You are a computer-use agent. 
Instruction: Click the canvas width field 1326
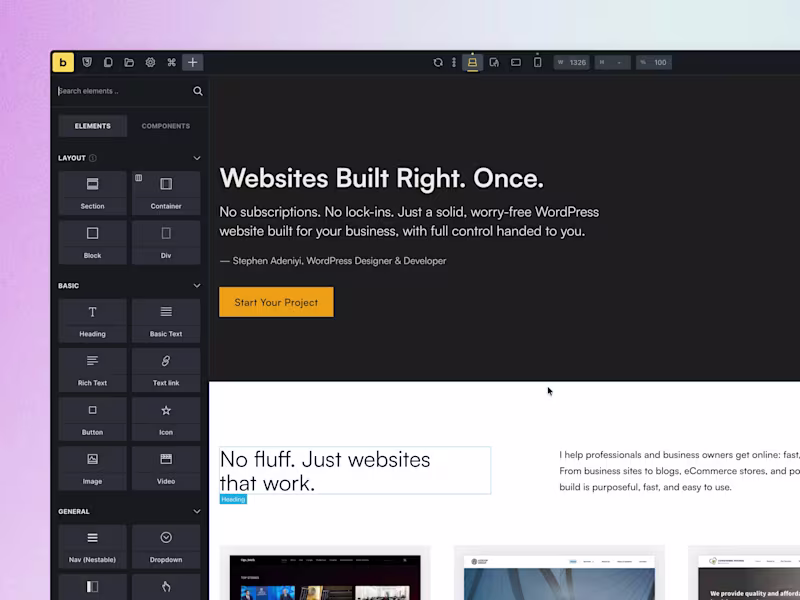pyautogui.click(x=572, y=62)
